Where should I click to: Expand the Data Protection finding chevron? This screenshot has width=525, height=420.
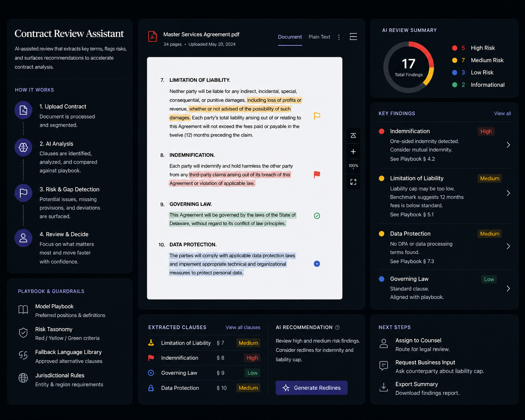(508, 246)
